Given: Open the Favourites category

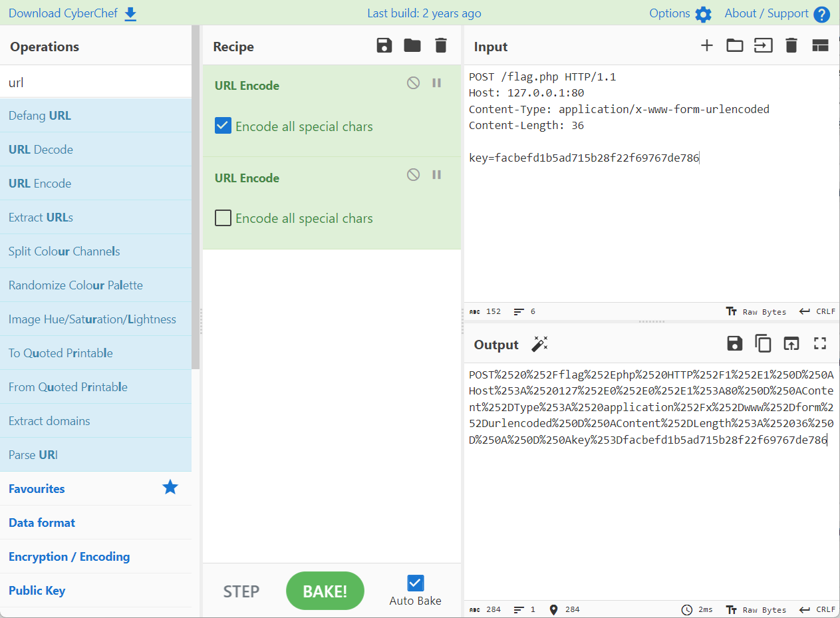Looking at the screenshot, I should 37,489.
